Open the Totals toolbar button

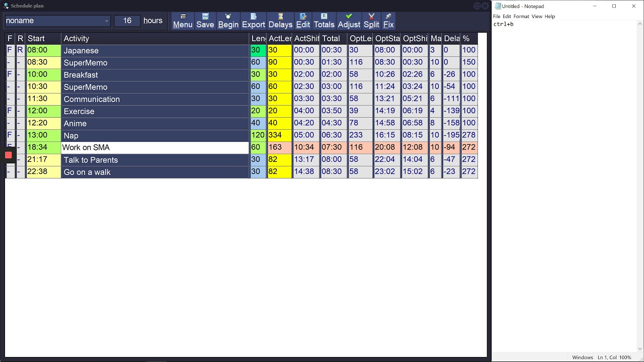(324, 21)
